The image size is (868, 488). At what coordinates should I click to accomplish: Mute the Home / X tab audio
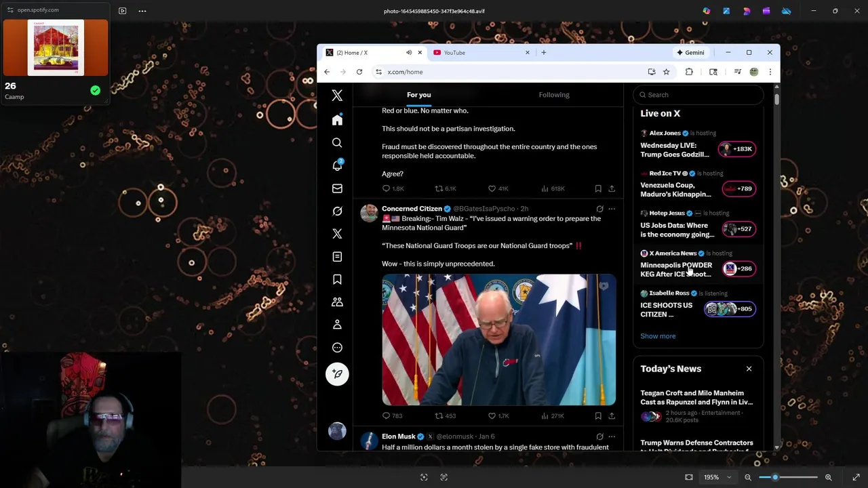409,52
